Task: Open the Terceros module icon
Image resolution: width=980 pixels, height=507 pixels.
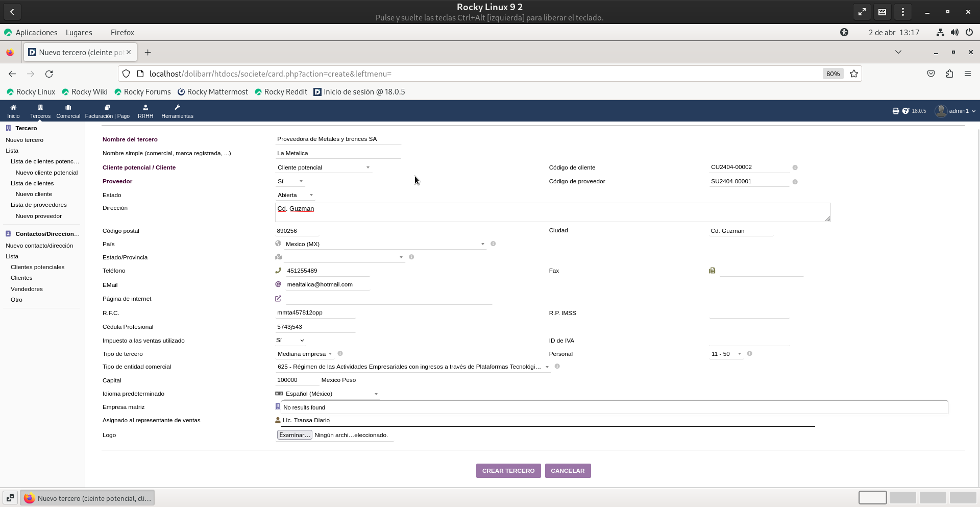Action: tap(40, 108)
